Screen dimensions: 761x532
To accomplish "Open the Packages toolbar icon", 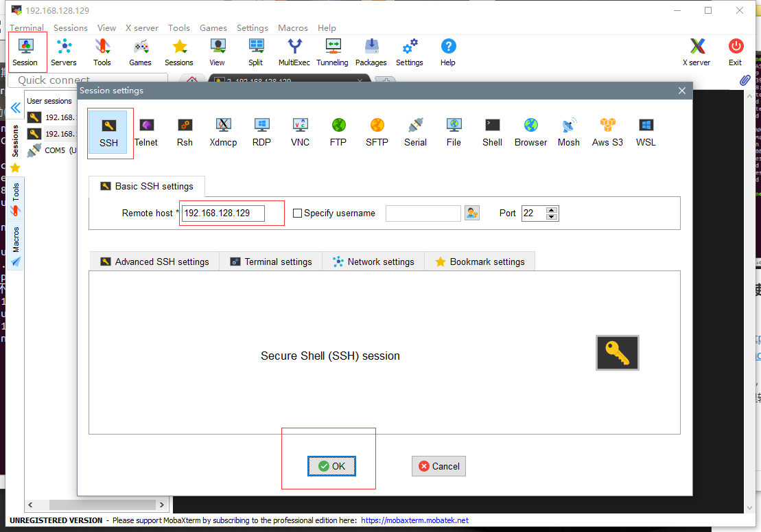I will click(371, 52).
